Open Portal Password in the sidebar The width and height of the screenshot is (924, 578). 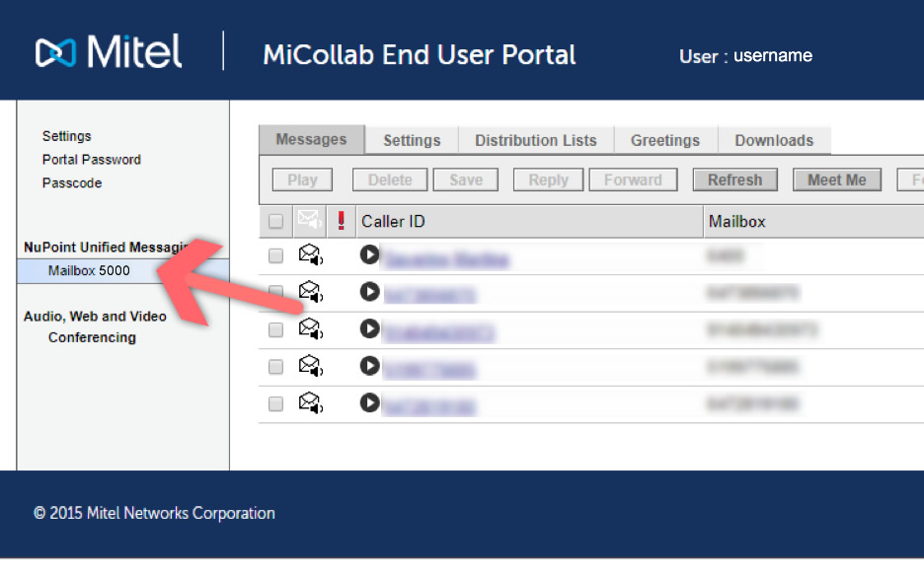[92, 160]
